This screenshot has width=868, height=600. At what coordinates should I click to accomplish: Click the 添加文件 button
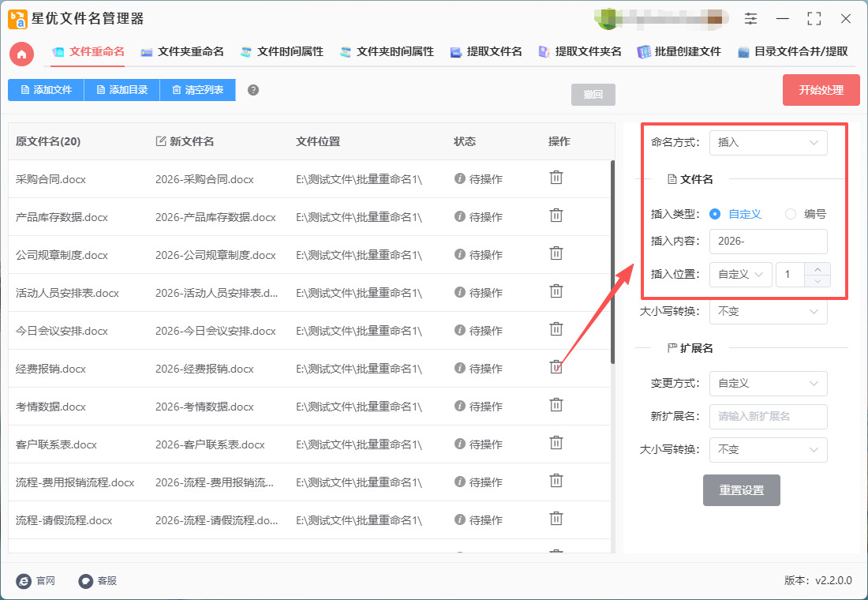pyautogui.click(x=46, y=90)
